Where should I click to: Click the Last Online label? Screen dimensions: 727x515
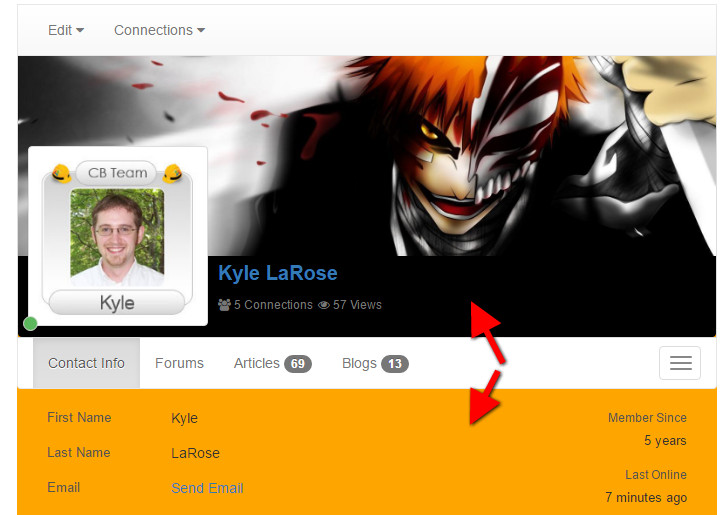point(656,475)
